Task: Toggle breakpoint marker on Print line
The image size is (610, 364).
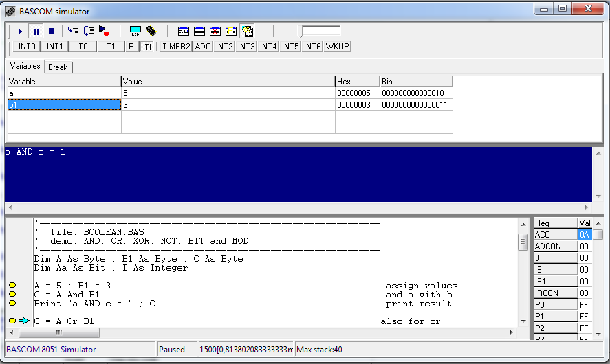Action: (x=12, y=303)
